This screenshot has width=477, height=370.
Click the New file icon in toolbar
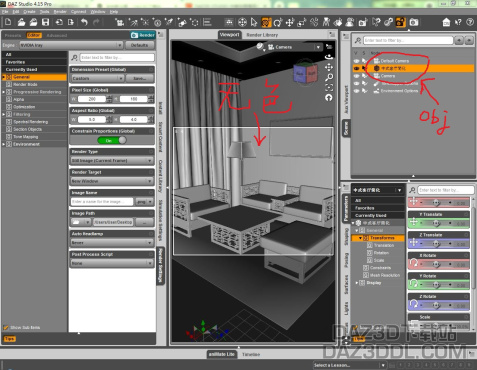[8, 22]
